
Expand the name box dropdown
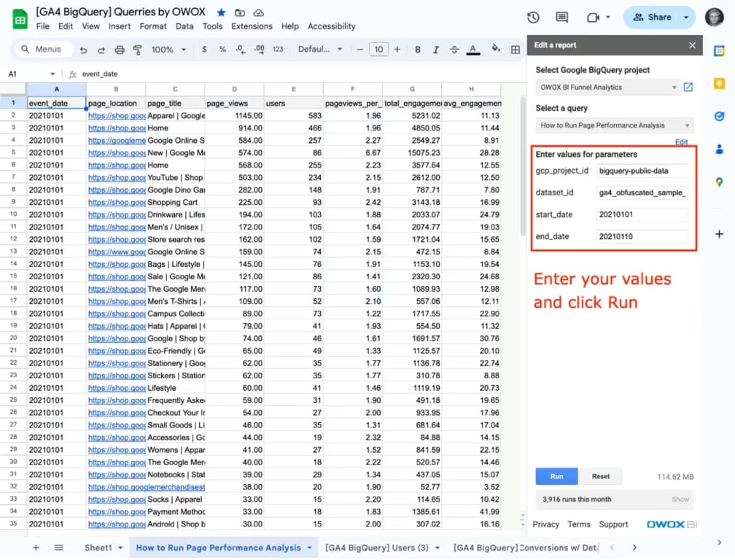pos(52,74)
